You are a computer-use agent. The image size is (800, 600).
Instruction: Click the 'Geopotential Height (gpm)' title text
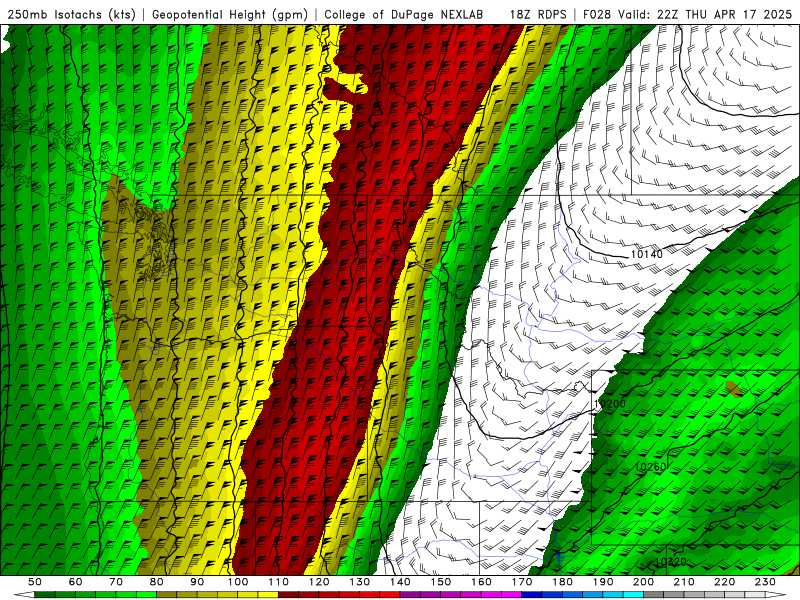point(230,15)
